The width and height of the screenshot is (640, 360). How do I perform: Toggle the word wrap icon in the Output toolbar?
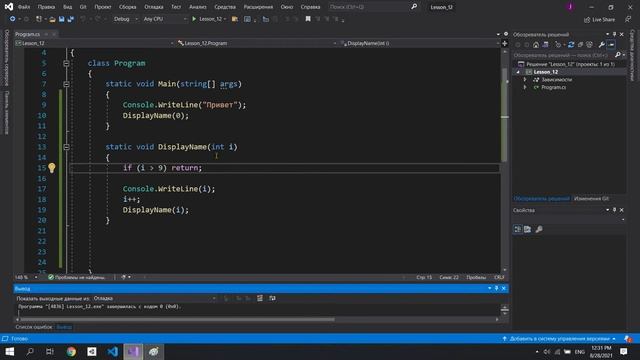(272, 298)
